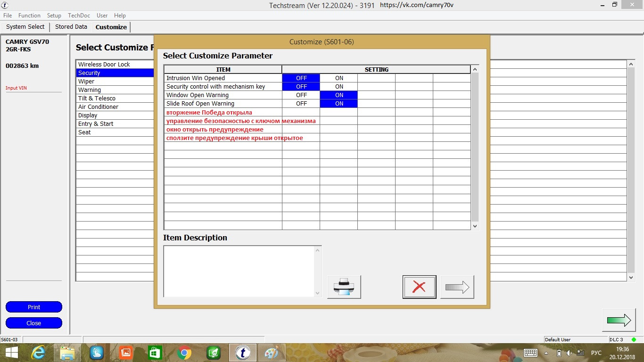Set Window Open Warning to OFF

301,95
